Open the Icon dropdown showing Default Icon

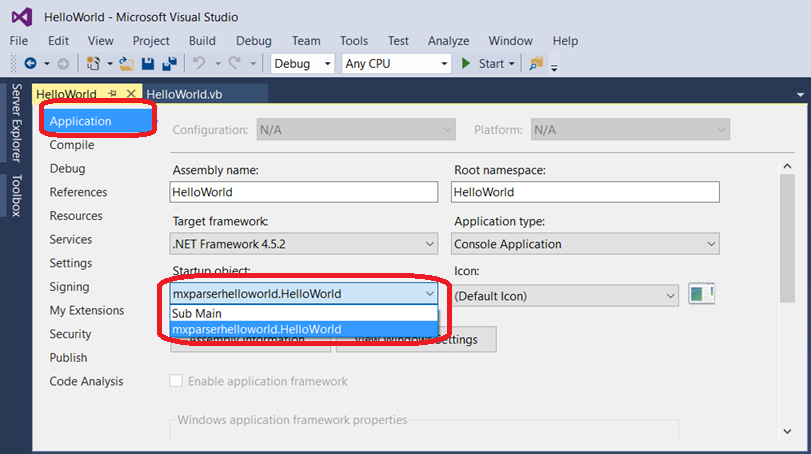click(565, 296)
